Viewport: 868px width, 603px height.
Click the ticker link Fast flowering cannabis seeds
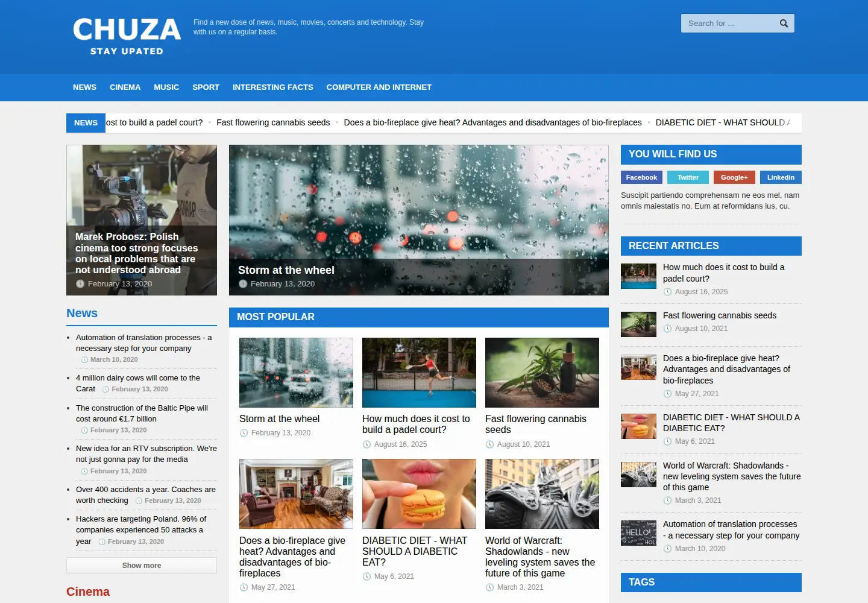(273, 122)
